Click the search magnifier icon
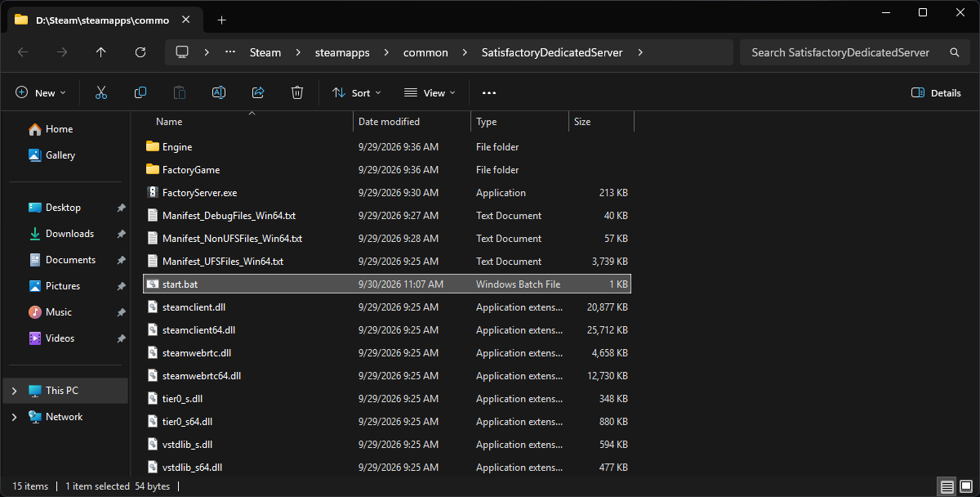This screenshot has height=497, width=980. tap(954, 52)
